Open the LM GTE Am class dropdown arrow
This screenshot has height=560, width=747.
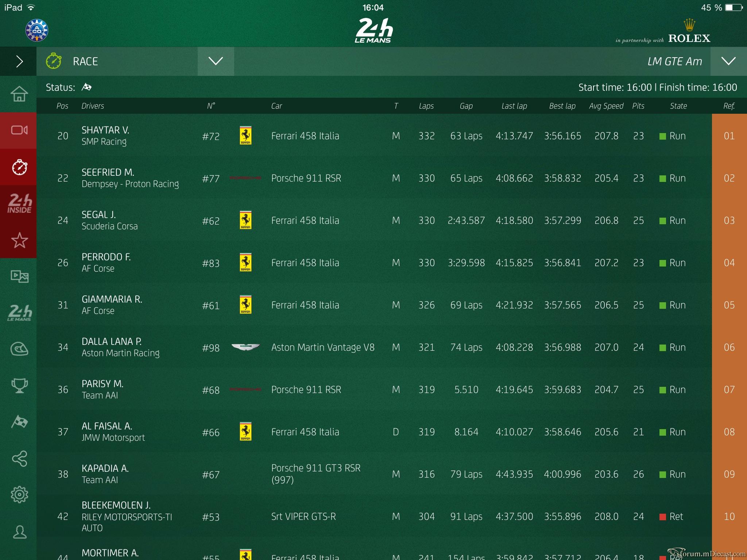(728, 61)
